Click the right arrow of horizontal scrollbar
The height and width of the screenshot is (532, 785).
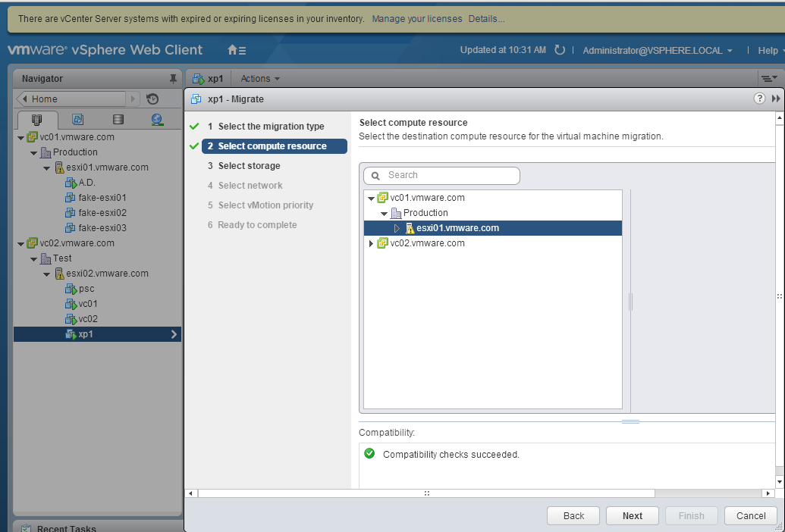click(x=768, y=493)
